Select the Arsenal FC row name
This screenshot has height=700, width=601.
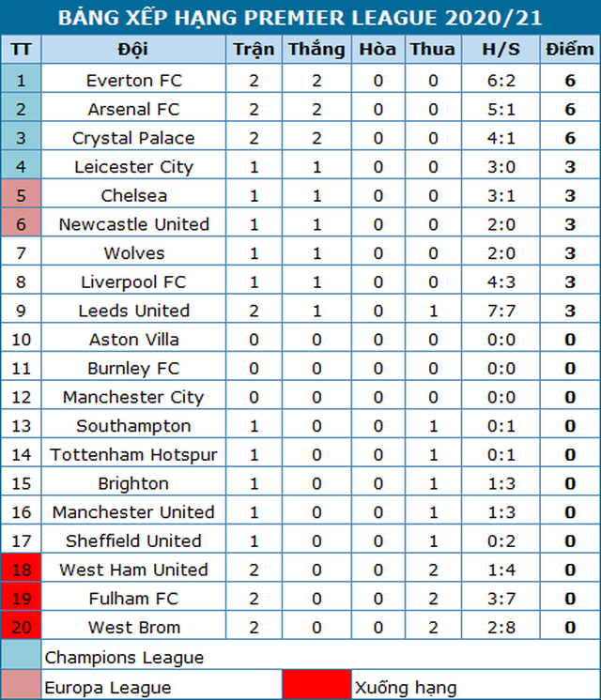click(x=133, y=110)
